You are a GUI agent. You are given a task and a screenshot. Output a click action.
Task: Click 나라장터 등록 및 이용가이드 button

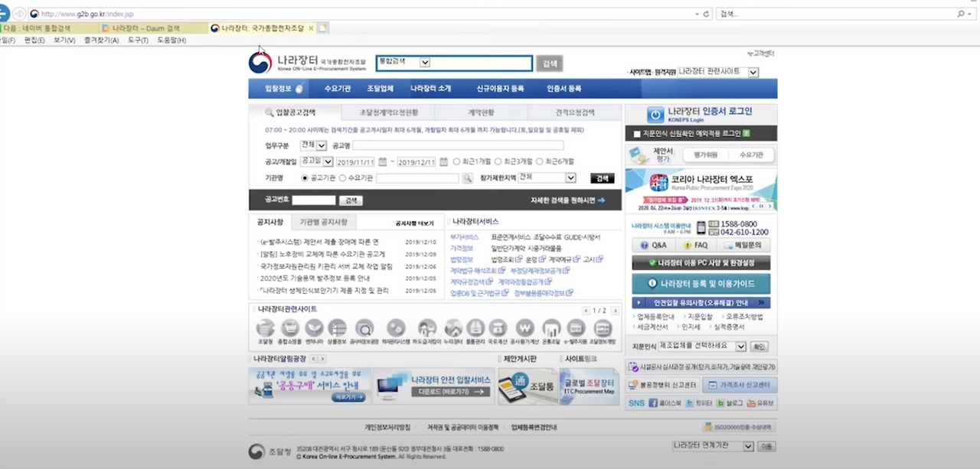701,283
